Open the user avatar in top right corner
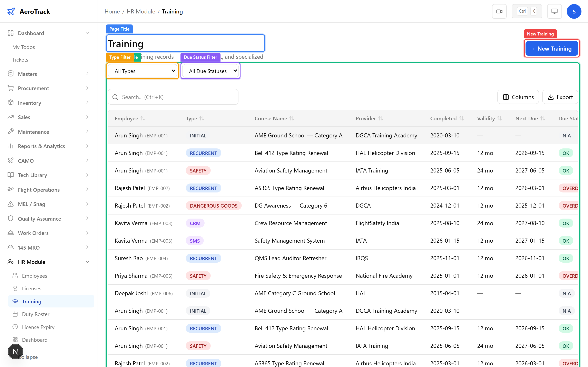 (x=574, y=11)
